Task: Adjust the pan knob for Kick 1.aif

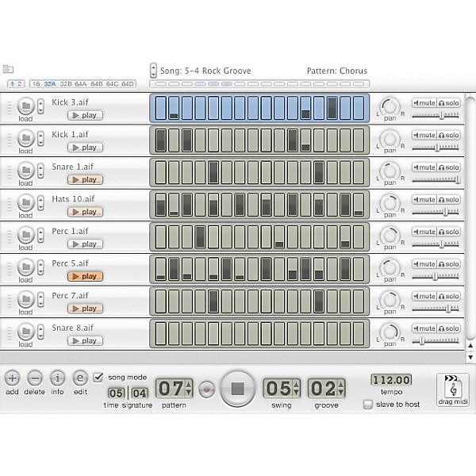Action: (390, 139)
